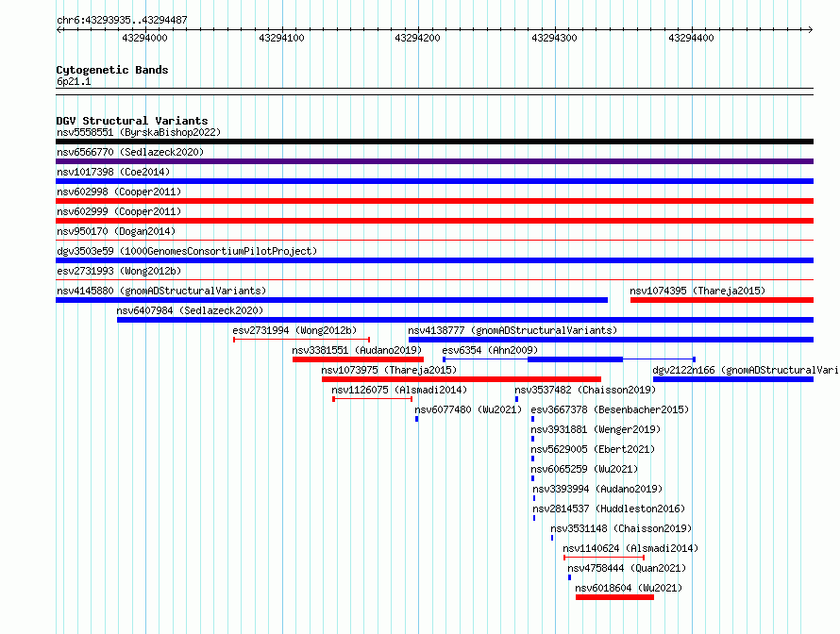Select the black nsv5558551 variant bar
Image resolution: width=840 pixels, height=634 pixels.
click(434, 142)
